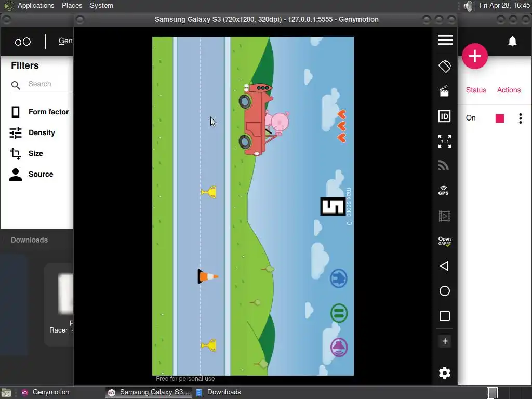This screenshot has height=399, width=532.
Task: Open the System menu
Action: 101,5
